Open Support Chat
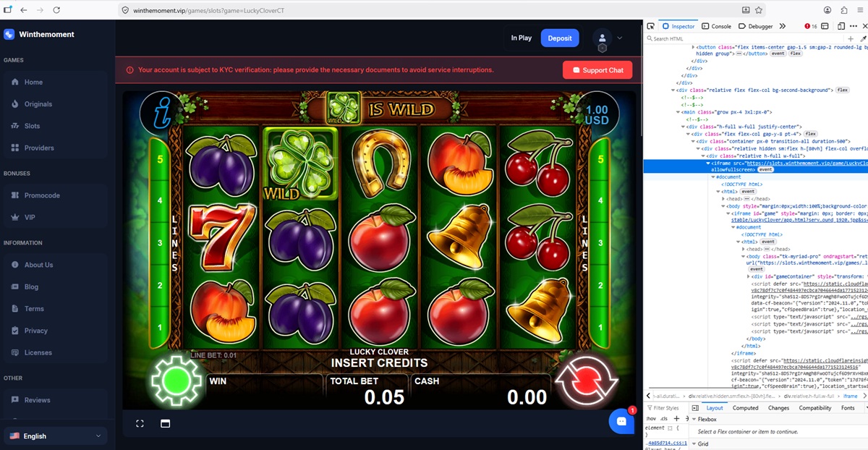The width and height of the screenshot is (868, 450). [x=597, y=70]
